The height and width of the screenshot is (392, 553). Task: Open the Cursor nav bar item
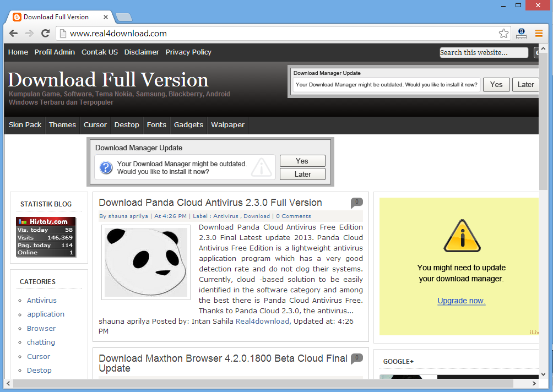pyautogui.click(x=95, y=125)
